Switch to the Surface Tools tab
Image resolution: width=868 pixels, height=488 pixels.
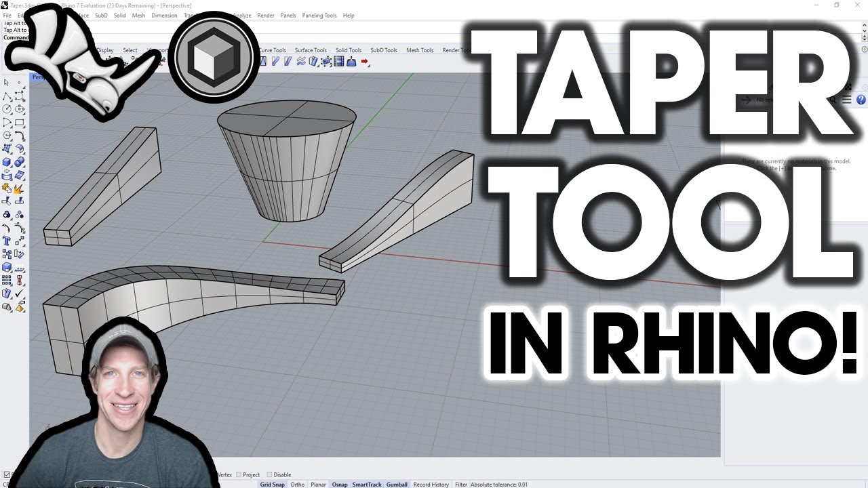pyautogui.click(x=311, y=50)
